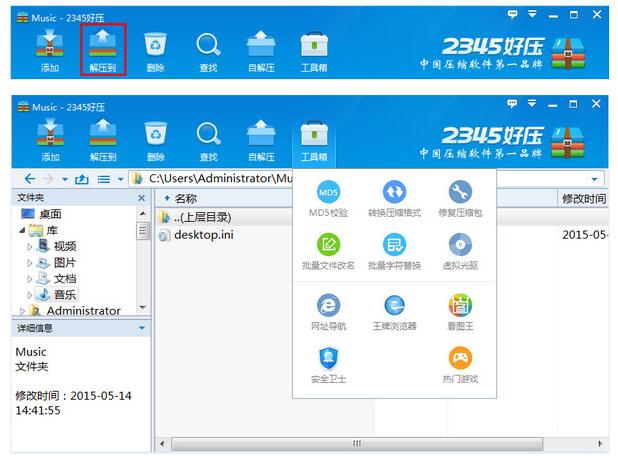Sort by the 修改时间 column header
618x460 pixels.
584,199
